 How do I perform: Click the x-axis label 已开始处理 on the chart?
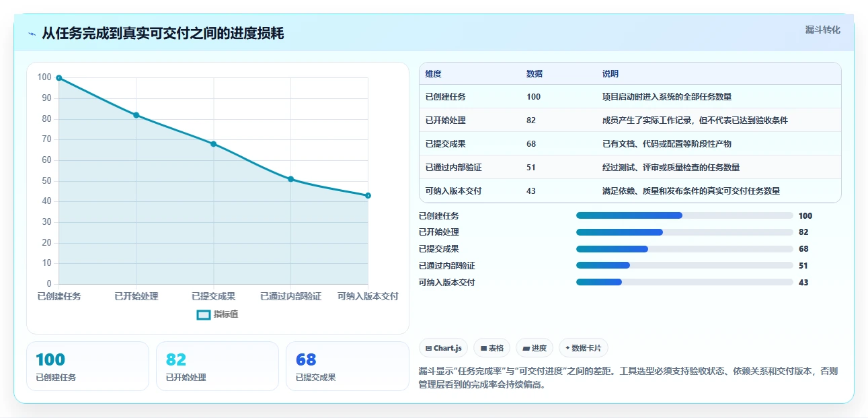pyautogui.click(x=136, y=296)
